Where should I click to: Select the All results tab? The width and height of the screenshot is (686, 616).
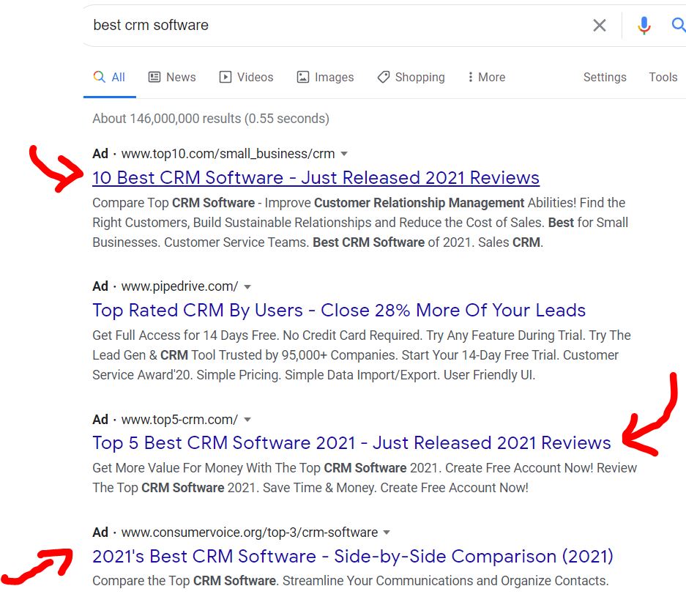(x=109, y=78)
